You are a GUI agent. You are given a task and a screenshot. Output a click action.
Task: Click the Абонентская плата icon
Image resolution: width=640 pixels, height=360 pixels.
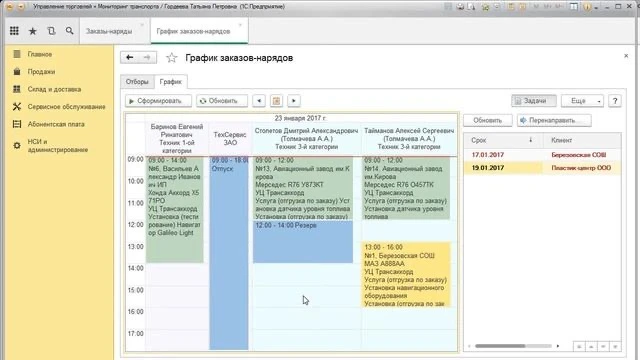pyautogui.click(x=17, y=124)
